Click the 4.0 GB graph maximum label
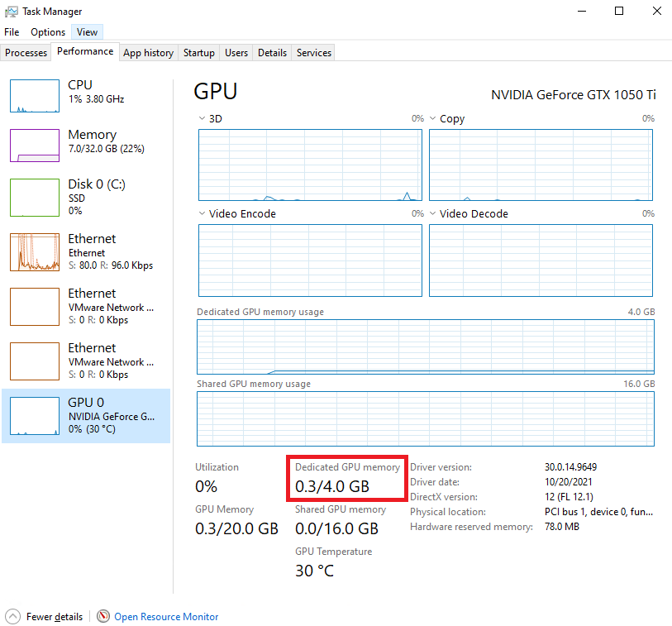Screen dimensions: 672x626 (641, 312)
